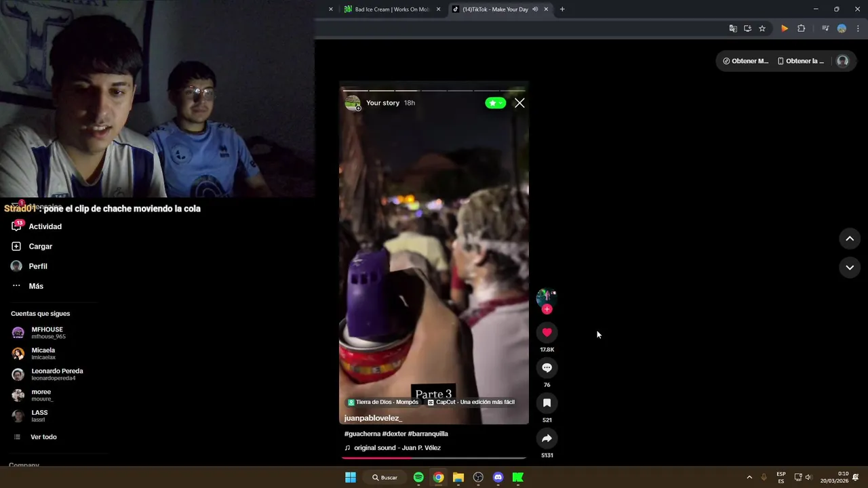Share the video using the arrow icon
Image resolution: width=868 pixels, height=488 pixels.
point(547,438)
